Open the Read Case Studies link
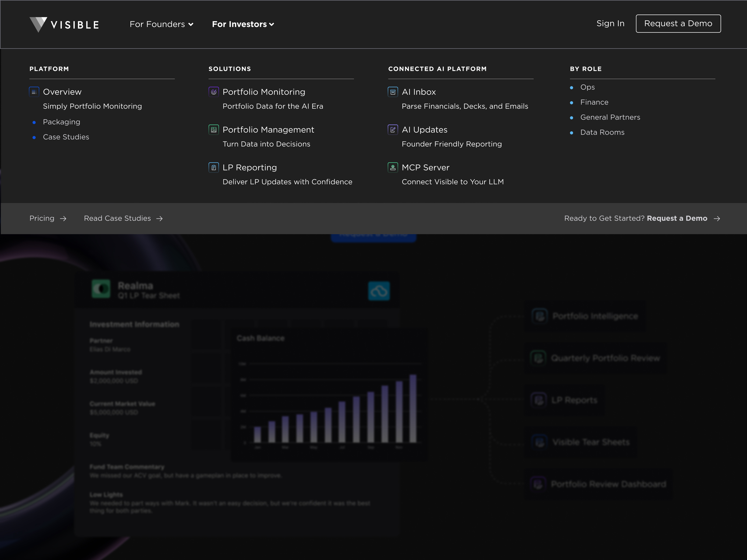 (x=117, y=218)
